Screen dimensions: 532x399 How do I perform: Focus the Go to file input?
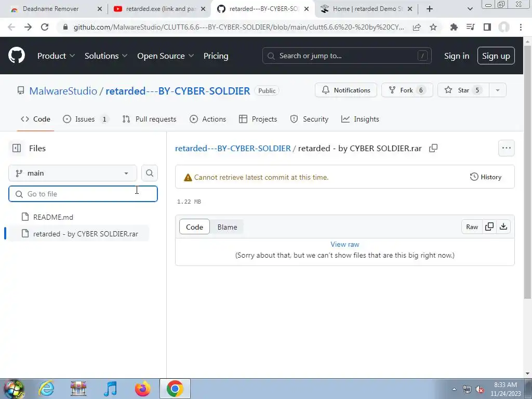click(x=83, y=194)
